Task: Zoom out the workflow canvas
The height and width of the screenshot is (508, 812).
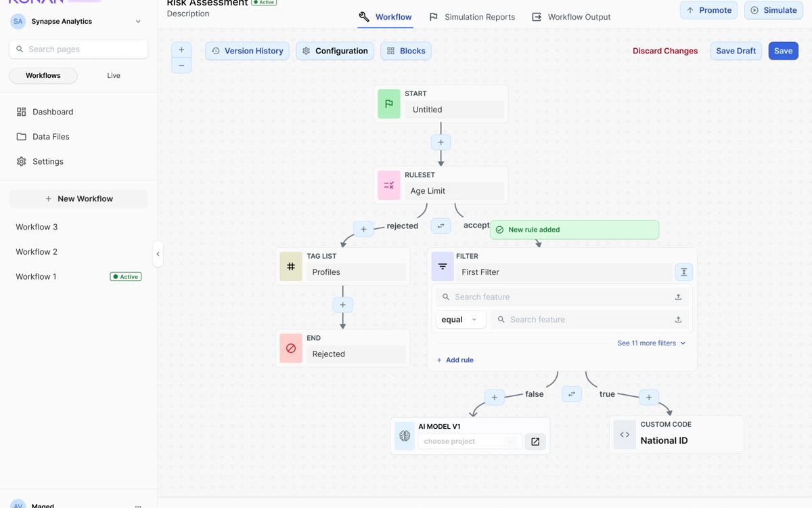Action: [x=181, y=66]
